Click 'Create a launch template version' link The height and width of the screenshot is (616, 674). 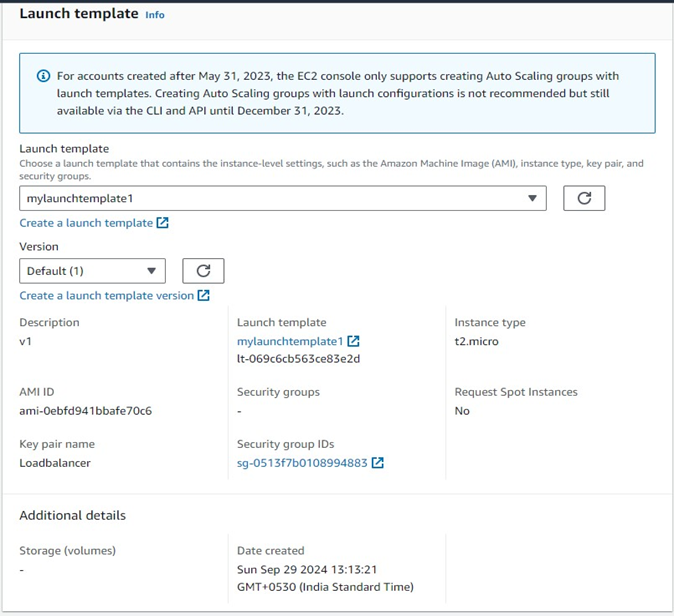(x=106, y=296)
